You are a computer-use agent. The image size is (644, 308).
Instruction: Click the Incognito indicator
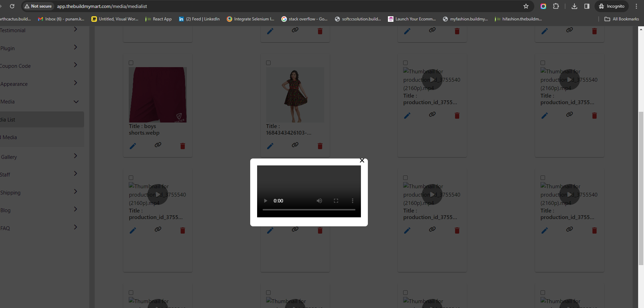coord(612,6)
